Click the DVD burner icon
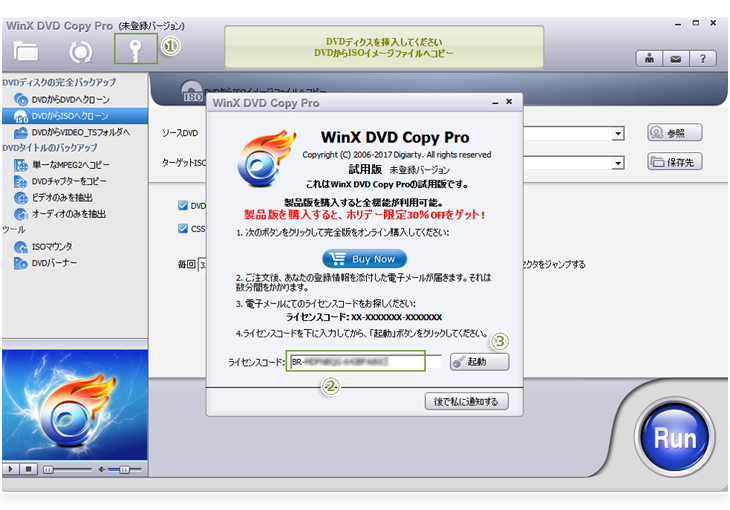Viewport: 730px width, 510px height. (x=20, y=263)
